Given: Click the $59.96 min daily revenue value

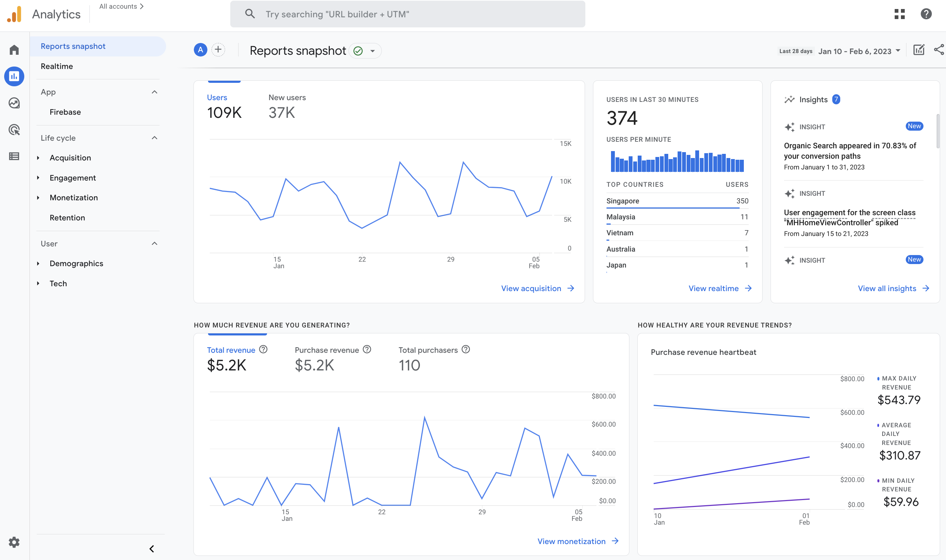Looking at the screenshot, I should coord(901,502).
